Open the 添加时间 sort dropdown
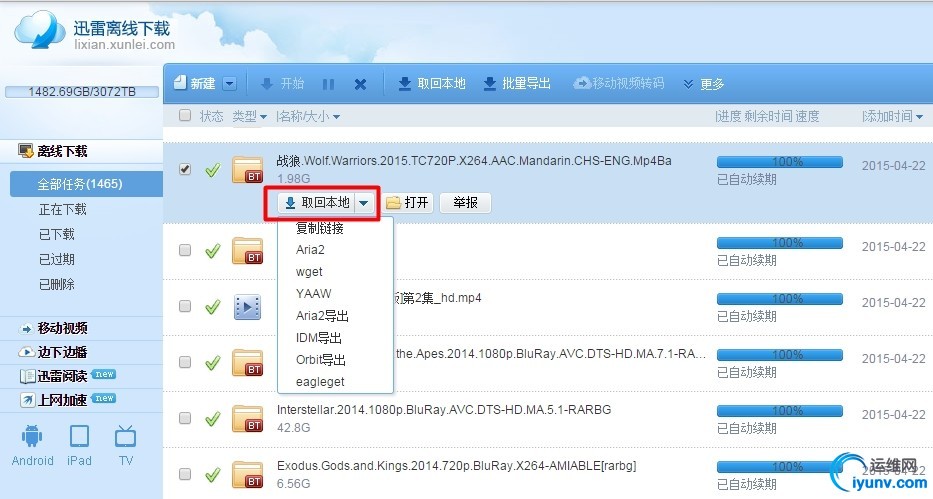 click(893, 116)
